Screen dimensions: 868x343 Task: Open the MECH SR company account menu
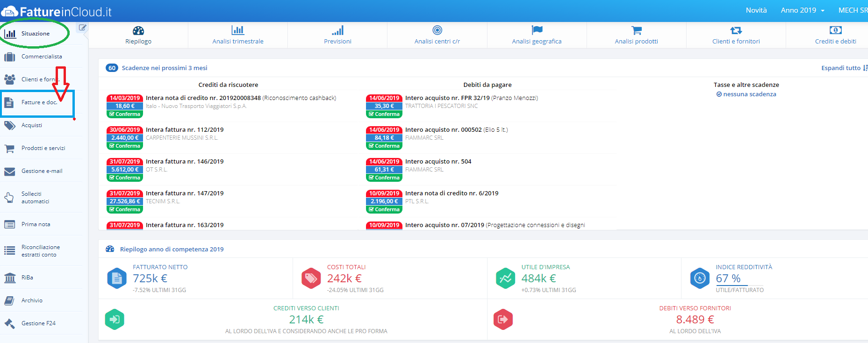pyautogui.click(x=853, y=10)
